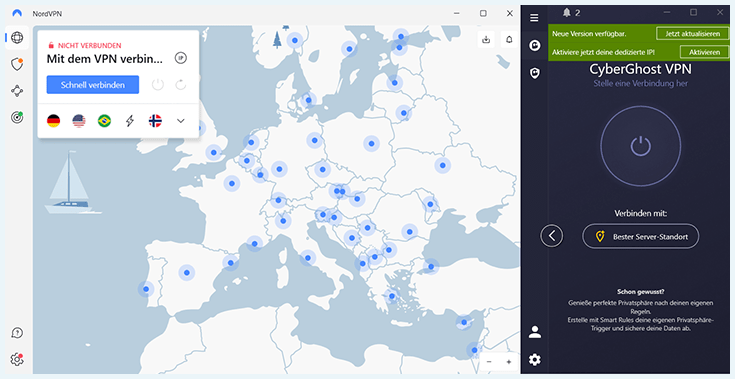
Task: Open the CyberGhost settings gear
Action: tap(535, 359)
